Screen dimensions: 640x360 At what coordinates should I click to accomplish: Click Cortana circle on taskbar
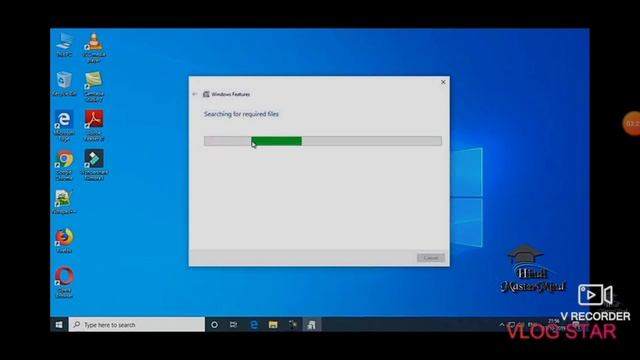click(214, 325)
